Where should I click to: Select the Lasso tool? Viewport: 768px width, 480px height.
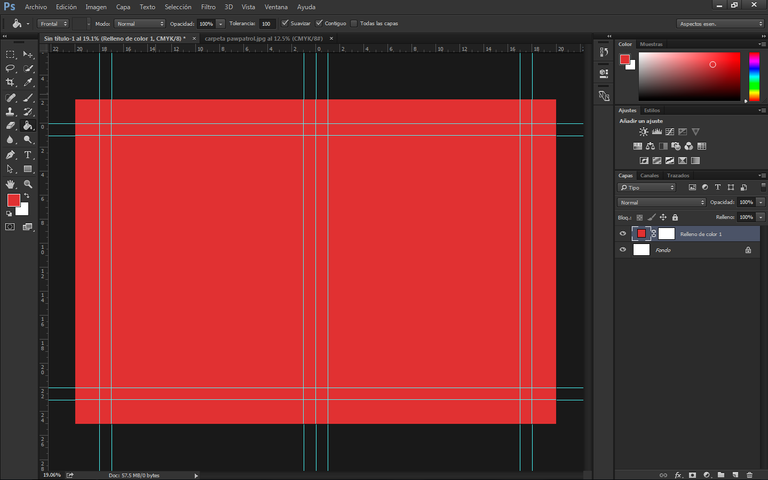coord(10,69)
